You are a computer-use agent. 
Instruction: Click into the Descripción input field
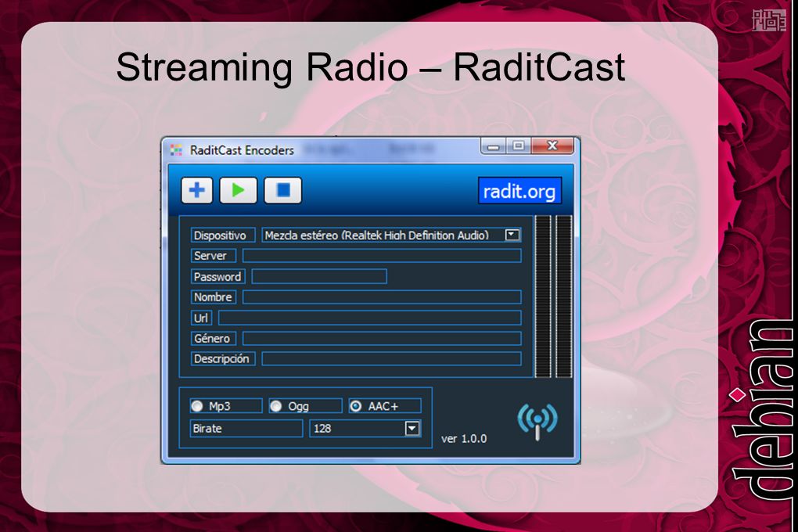click(391, 358)
